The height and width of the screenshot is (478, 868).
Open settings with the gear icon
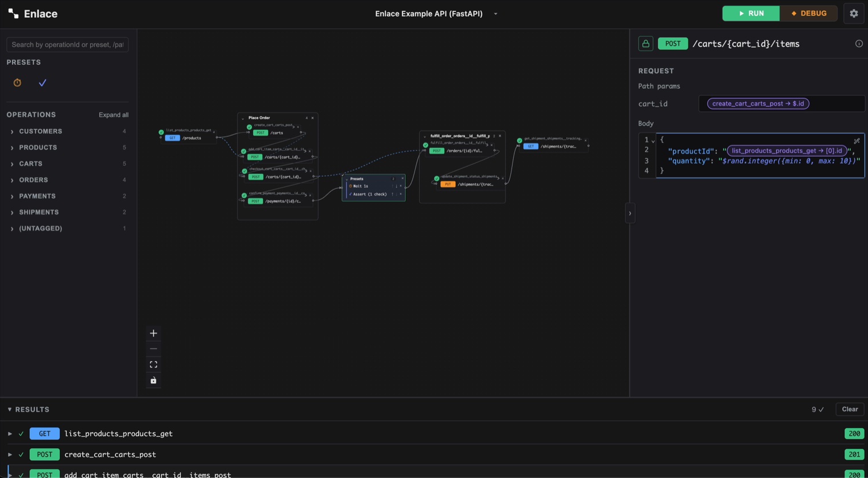point(854,13)
